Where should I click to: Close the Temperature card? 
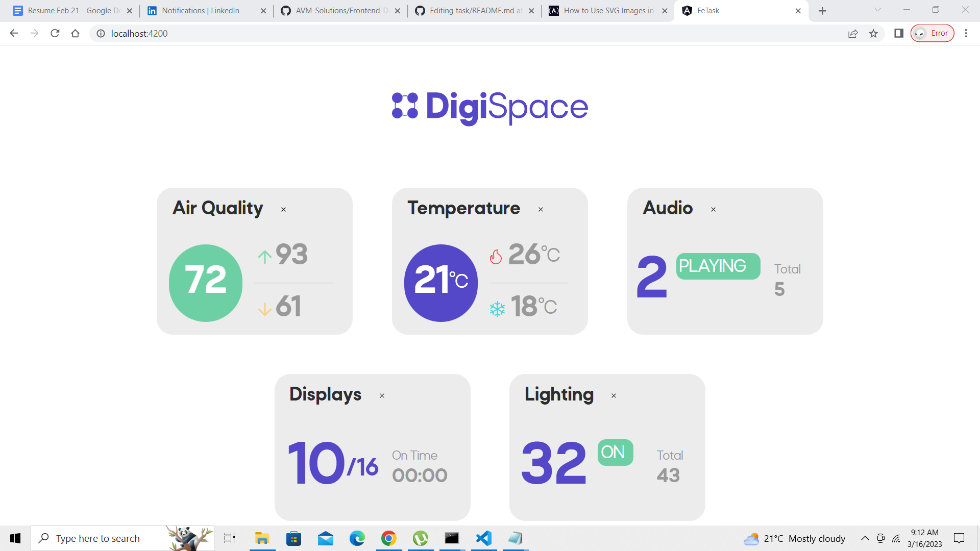[541, 210]
